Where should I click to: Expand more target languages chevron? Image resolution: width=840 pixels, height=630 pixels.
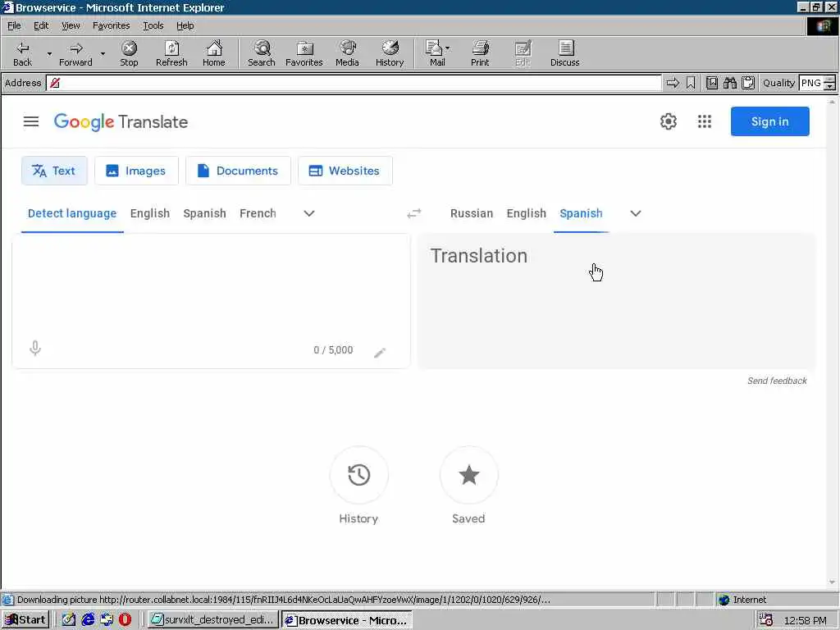click(636, 213)
